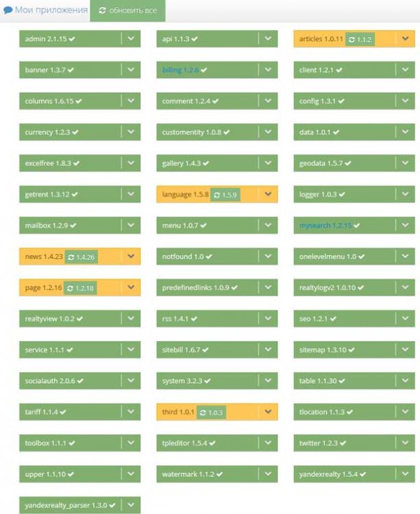The height and width of the screenshot is (514, 420).
Task: Click refresh icon for articles 1.1.2 update
Action: [x=352, y=39]
